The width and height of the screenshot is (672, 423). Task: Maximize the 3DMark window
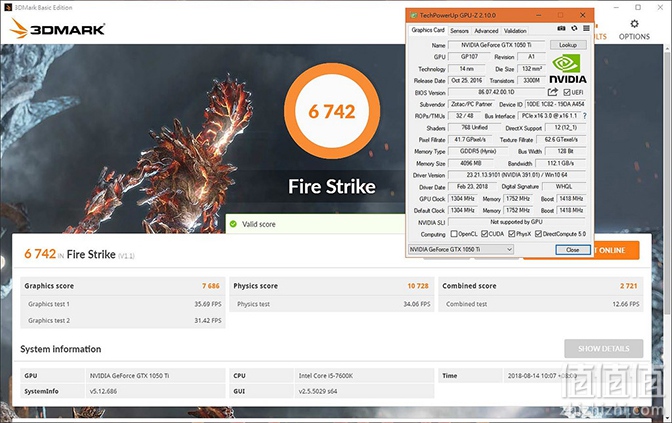click(638, 7)
